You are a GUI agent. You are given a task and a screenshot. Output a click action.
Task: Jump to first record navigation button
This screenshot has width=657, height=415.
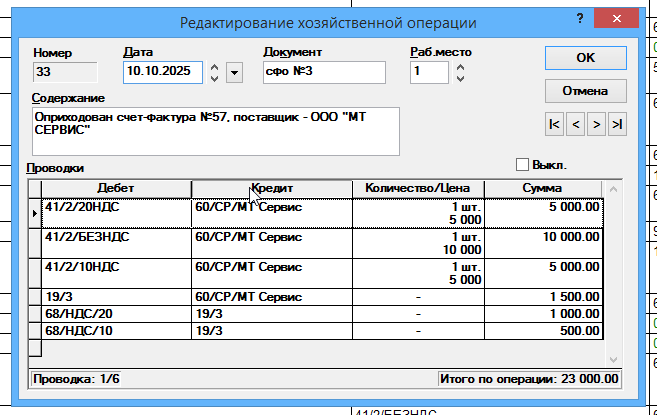[554, 124]
